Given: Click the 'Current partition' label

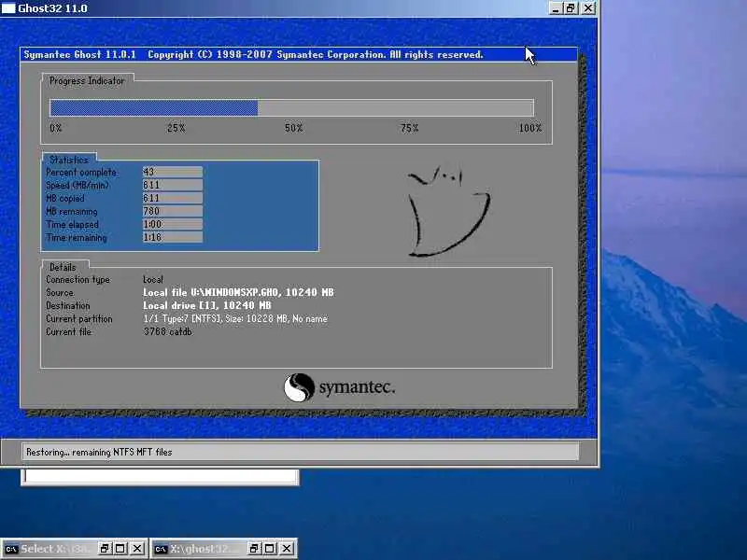Looking at the screenshot, I should (79, 319).
